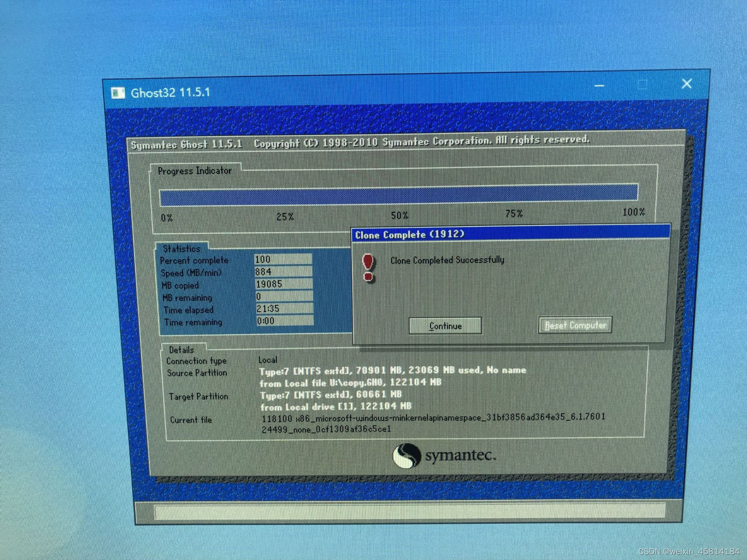The height and width of the screenshot is (560, 747).
Task: Click the Time elapsed value 21:35
Action: pyautogui.click(x=285, y=308)
